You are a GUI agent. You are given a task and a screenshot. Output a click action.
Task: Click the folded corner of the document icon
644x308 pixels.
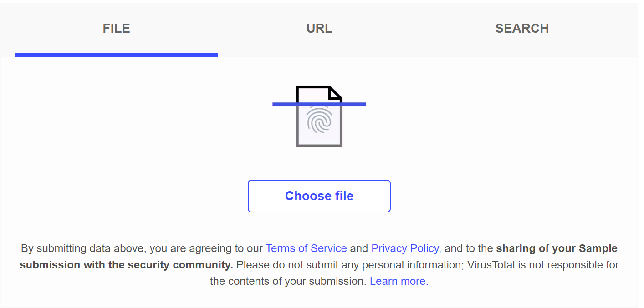coord(336,92)
